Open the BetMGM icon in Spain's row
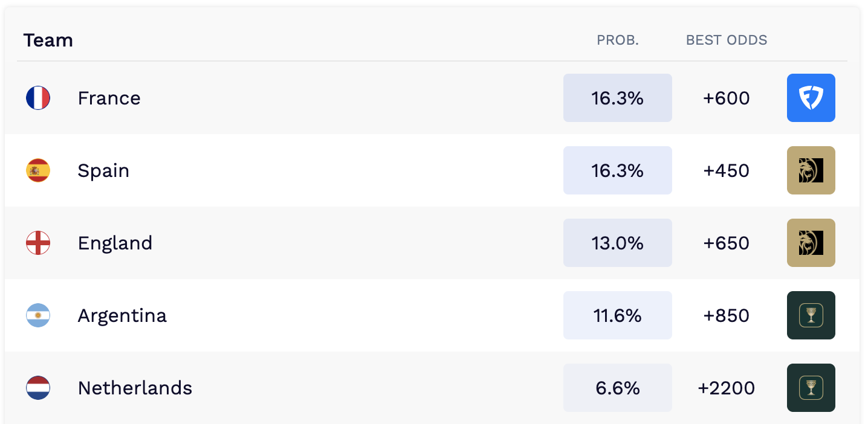Screen dimensions: 868x424 pyautogui.click(x=811, y=170)
